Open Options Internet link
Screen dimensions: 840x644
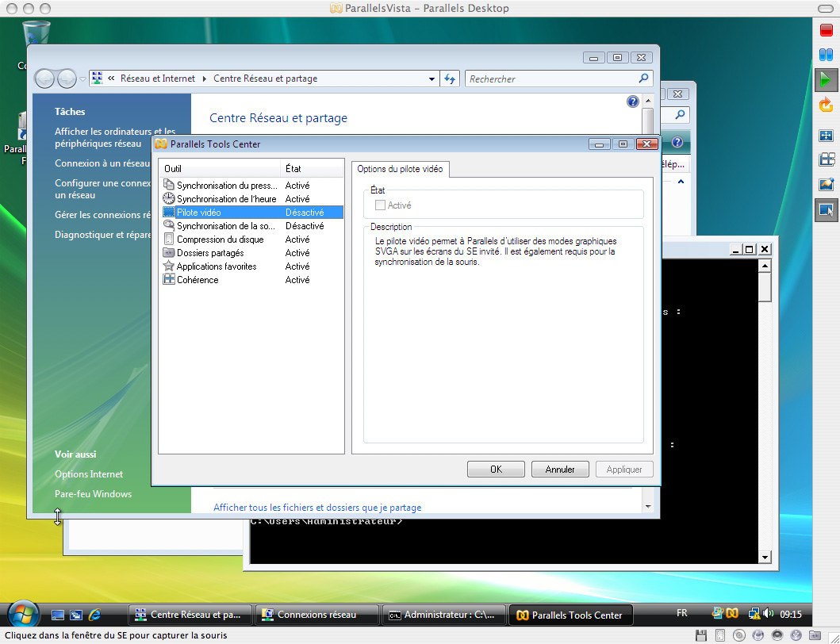(88, 474)
